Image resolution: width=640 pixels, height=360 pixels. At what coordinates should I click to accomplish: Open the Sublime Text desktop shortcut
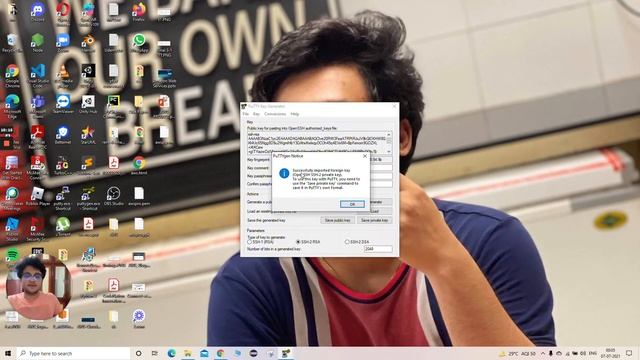coord(88,165)
